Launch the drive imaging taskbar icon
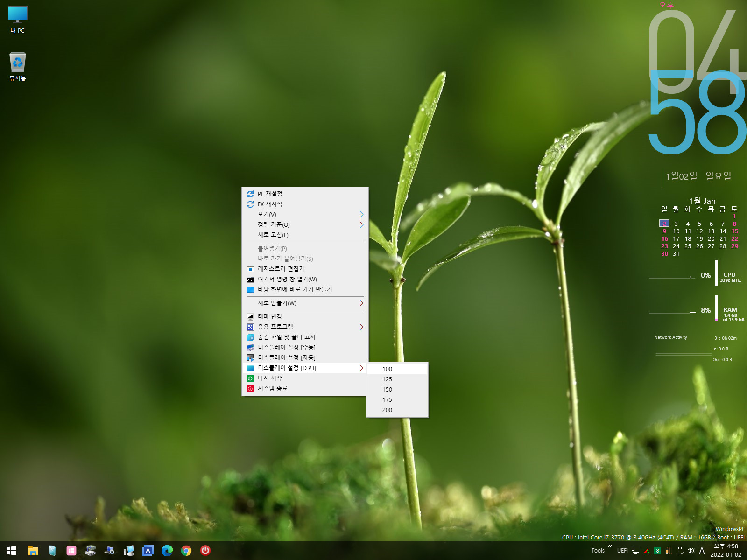 [x=90, y=551]
